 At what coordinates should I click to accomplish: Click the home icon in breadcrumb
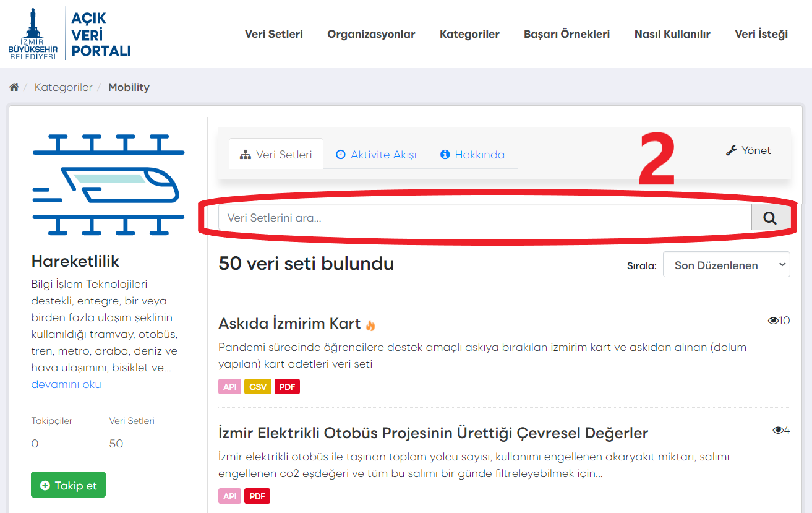point(14,87)
